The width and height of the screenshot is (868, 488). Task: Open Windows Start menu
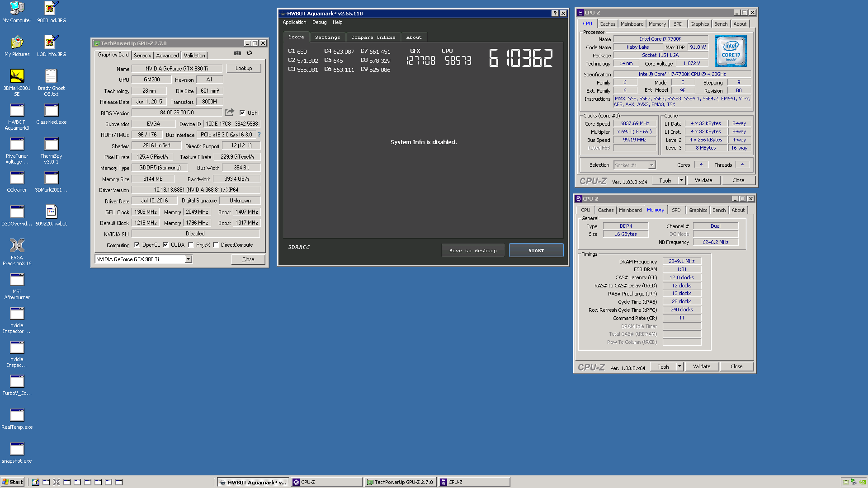pyautogui.click(x=13, y=482)
